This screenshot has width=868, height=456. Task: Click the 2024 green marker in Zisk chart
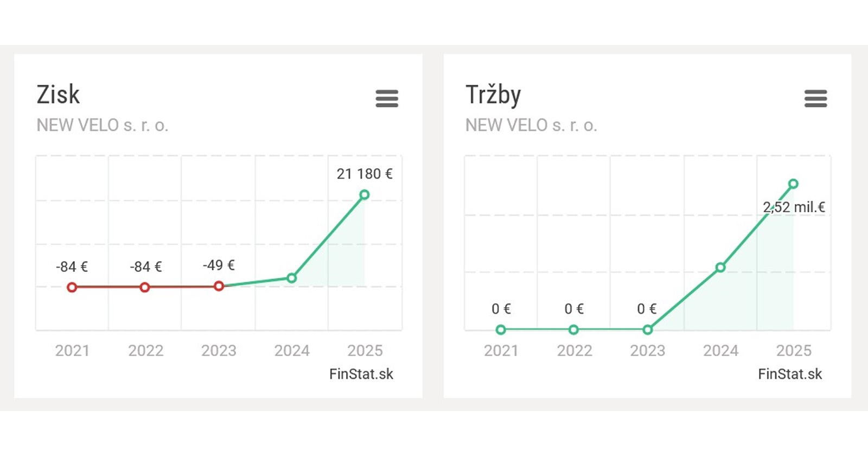291,278
